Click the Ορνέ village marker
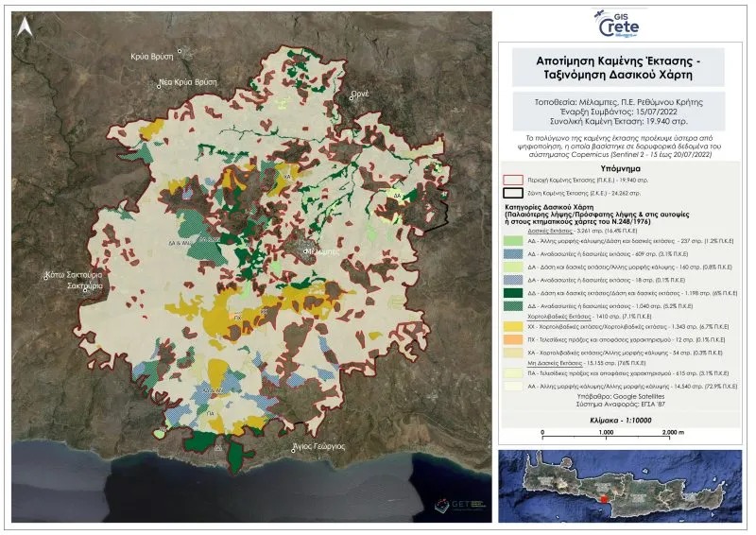756x535 pixels. click(x=352, y=98)
